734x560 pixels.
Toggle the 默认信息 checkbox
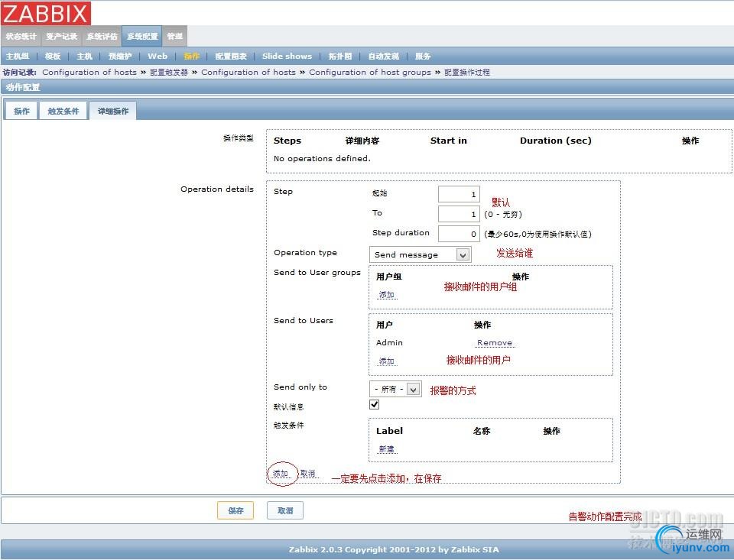pyautogui.click(x=374, y=405)
